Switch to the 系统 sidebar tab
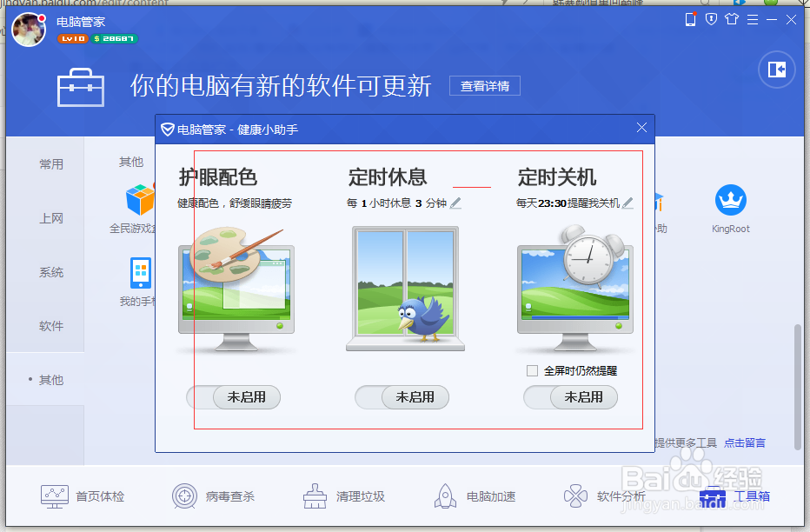This screenshot has width=810, height=532. pyautogui.click(x=51, y=272)
